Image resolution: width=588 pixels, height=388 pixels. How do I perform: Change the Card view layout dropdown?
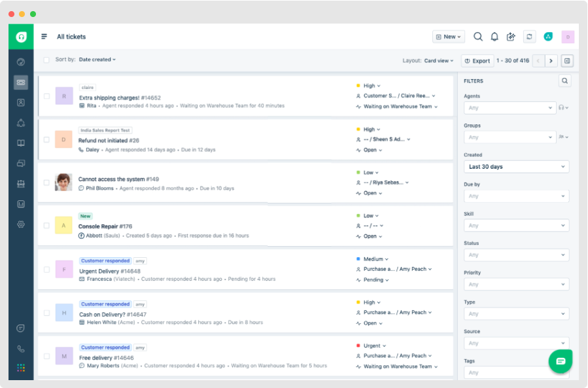tap(438, 61)
